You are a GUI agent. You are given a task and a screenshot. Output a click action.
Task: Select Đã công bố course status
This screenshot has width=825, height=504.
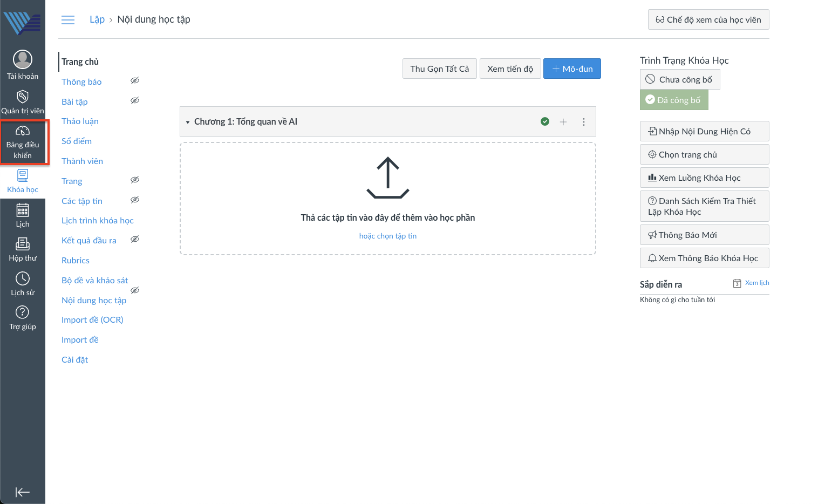coord(673,100)
